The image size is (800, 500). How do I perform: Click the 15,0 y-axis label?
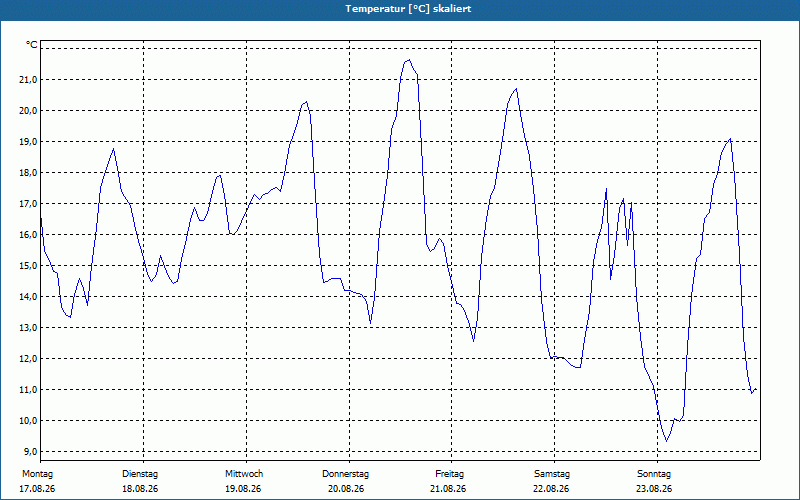28,266
